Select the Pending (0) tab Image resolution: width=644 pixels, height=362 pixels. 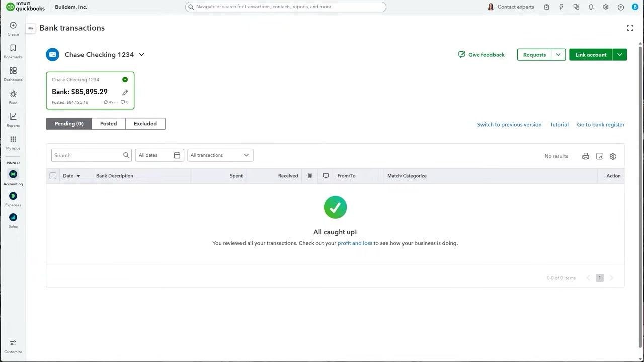click(69, 124)
